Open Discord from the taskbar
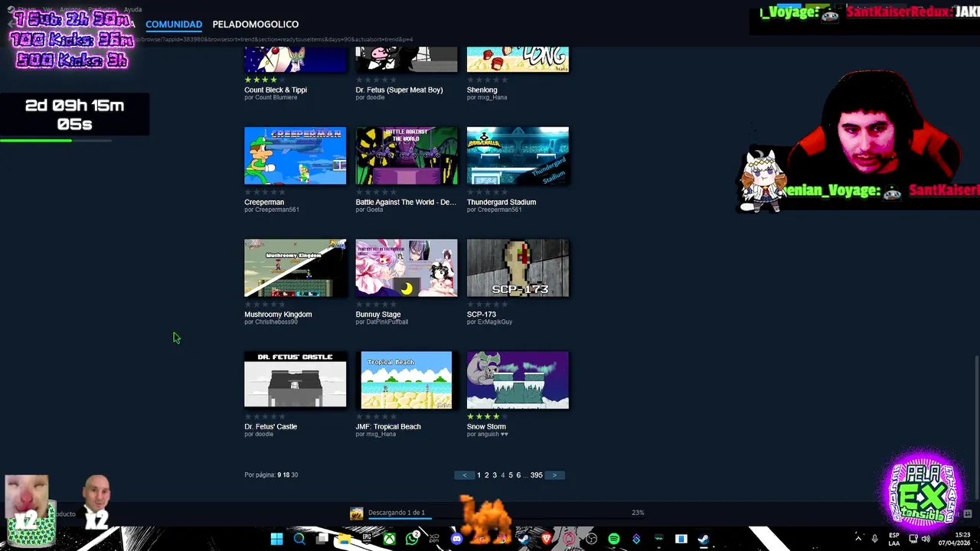Screen dimensions: 980x551 pyautogui.click(x=456, y=539)
